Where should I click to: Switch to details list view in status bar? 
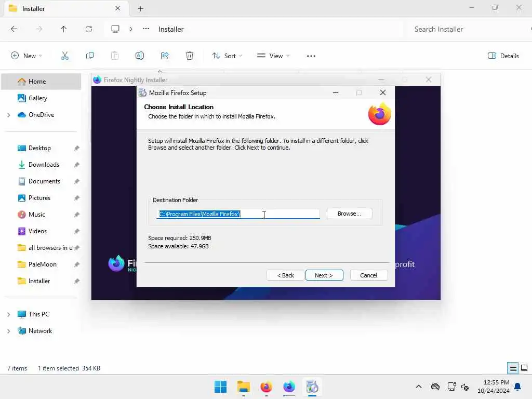click(513, 368)
